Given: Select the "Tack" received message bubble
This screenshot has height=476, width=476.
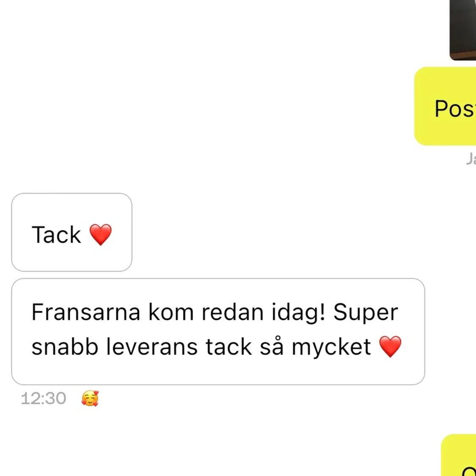Looking at the screenshot, I should [72, 232].
